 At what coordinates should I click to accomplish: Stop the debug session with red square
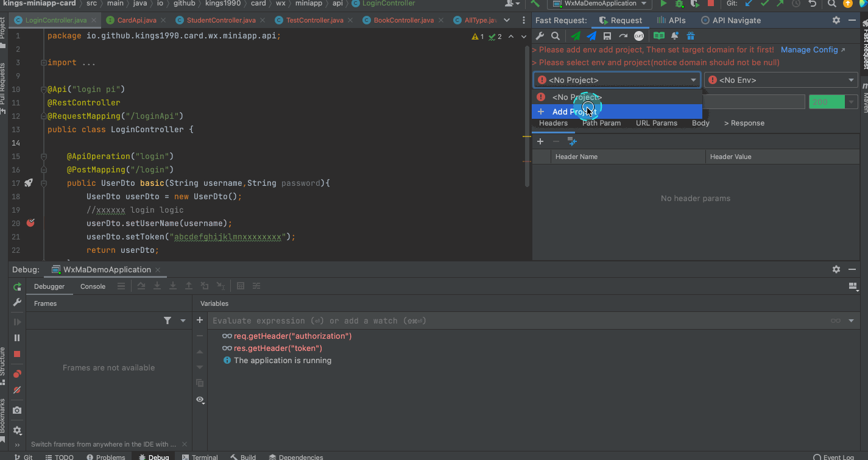[x=17, y=354]
